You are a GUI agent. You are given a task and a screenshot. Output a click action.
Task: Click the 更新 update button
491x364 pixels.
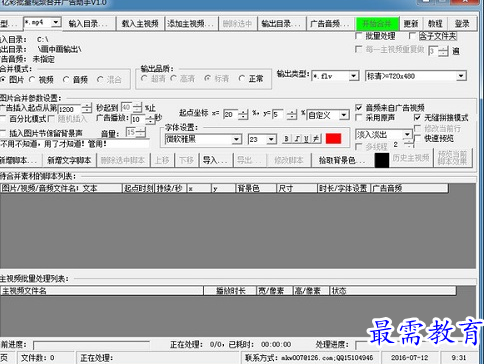point(411,24)
